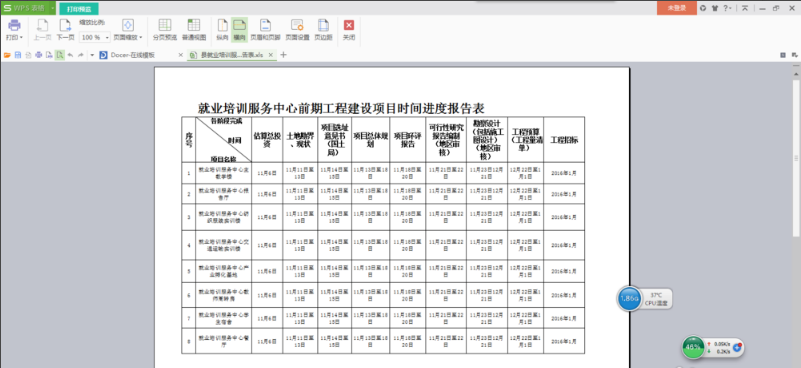Open 分页预览 page break preview

click(164, 31)
